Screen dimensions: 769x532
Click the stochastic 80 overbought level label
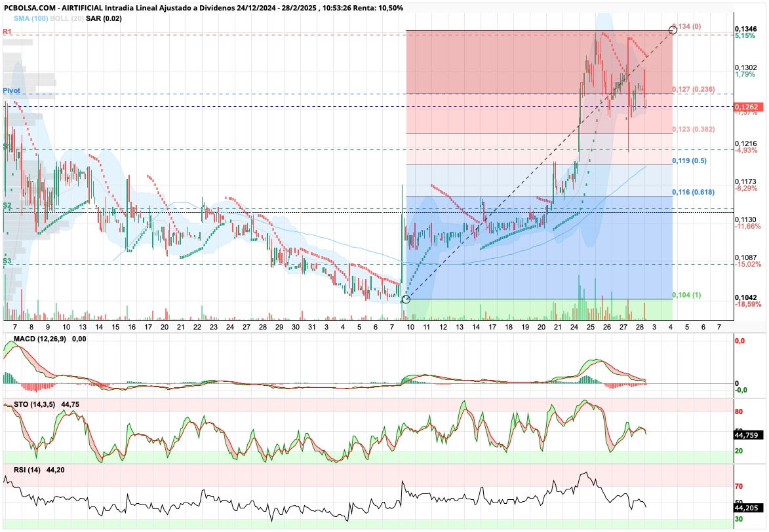(739, 412)
